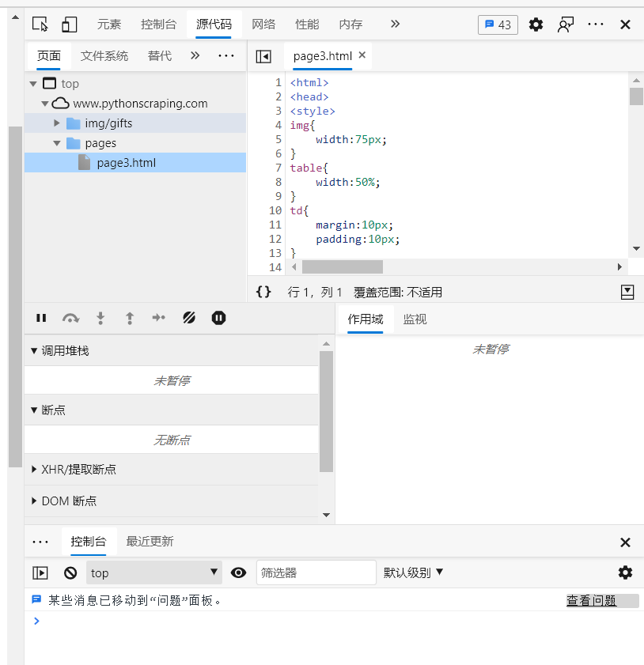Open the 内存 tab
644x665 pixels.
[x=350, y=25]
